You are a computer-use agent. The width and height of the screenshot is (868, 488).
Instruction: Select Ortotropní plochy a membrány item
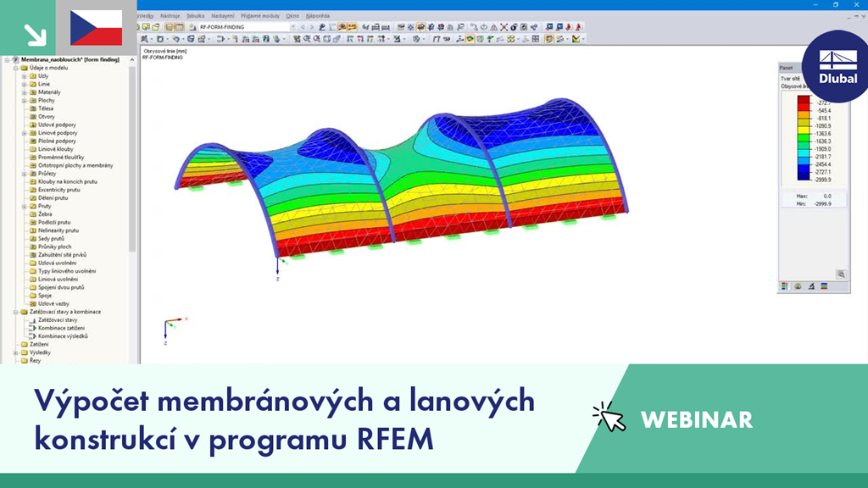(75, 165)
